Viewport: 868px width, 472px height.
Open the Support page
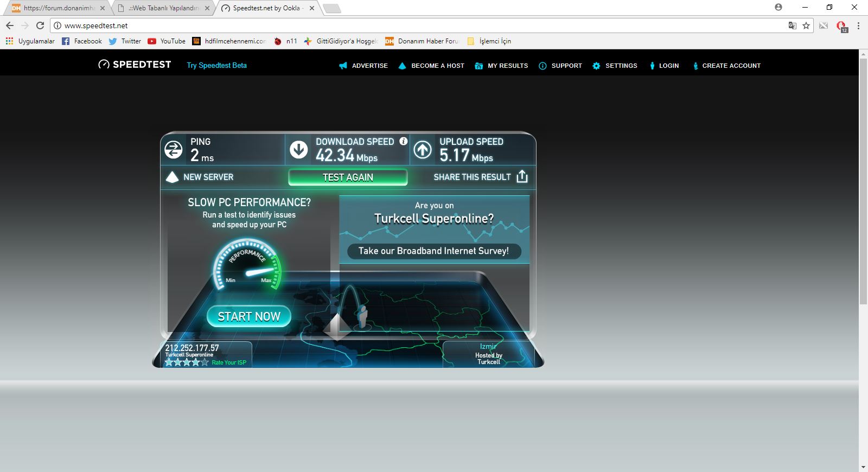[x=560, y=66]
